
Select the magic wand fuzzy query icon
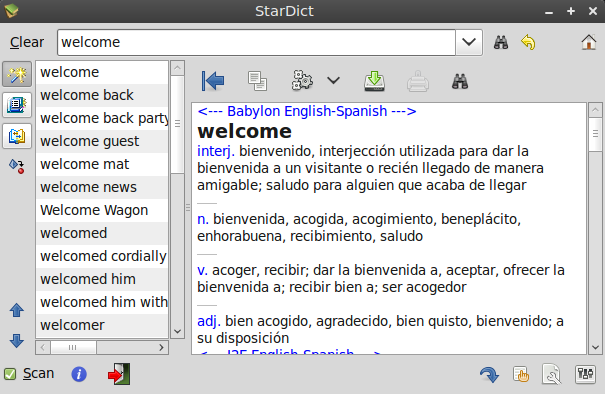pos(17,74)
